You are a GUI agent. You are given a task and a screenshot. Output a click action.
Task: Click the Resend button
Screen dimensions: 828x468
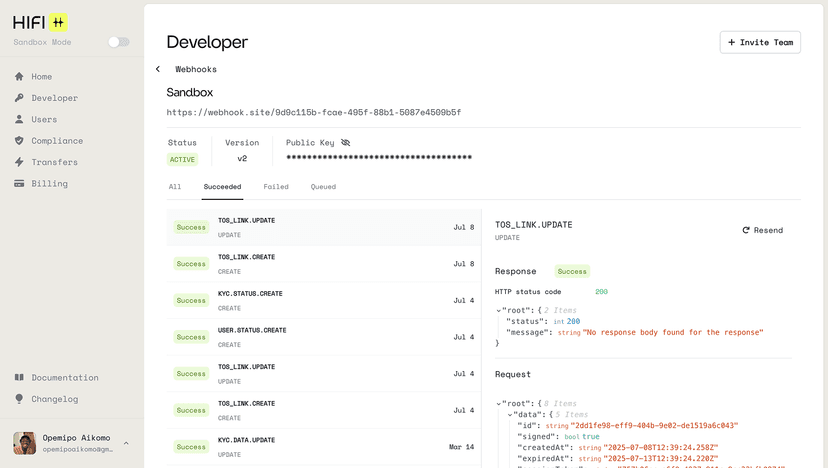[x=763, y=230]
